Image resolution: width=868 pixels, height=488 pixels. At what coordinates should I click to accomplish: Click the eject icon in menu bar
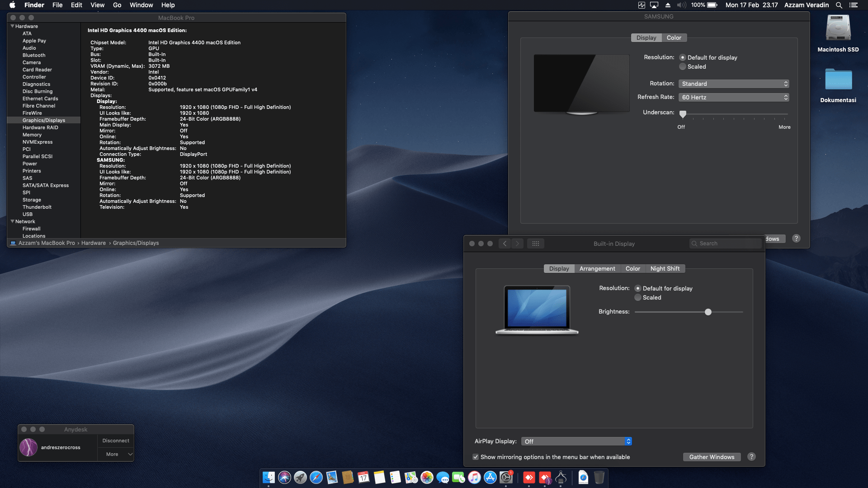[x=668, y=5]
